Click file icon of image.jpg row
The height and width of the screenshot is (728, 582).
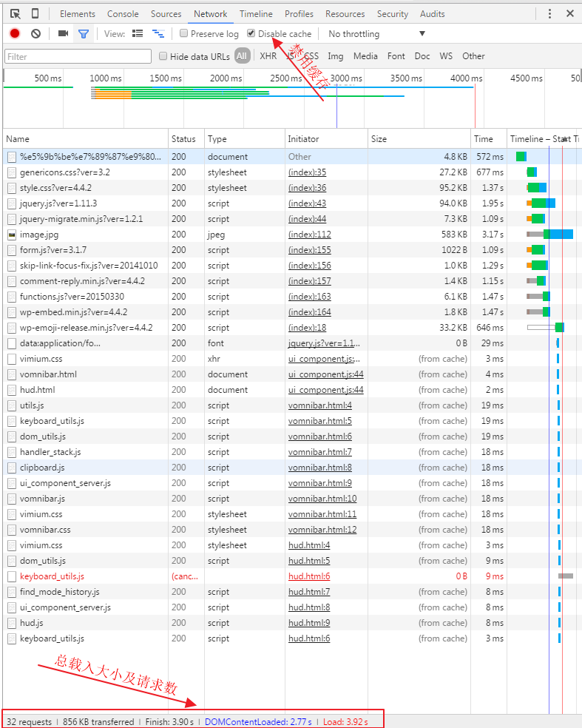[12, 235]
